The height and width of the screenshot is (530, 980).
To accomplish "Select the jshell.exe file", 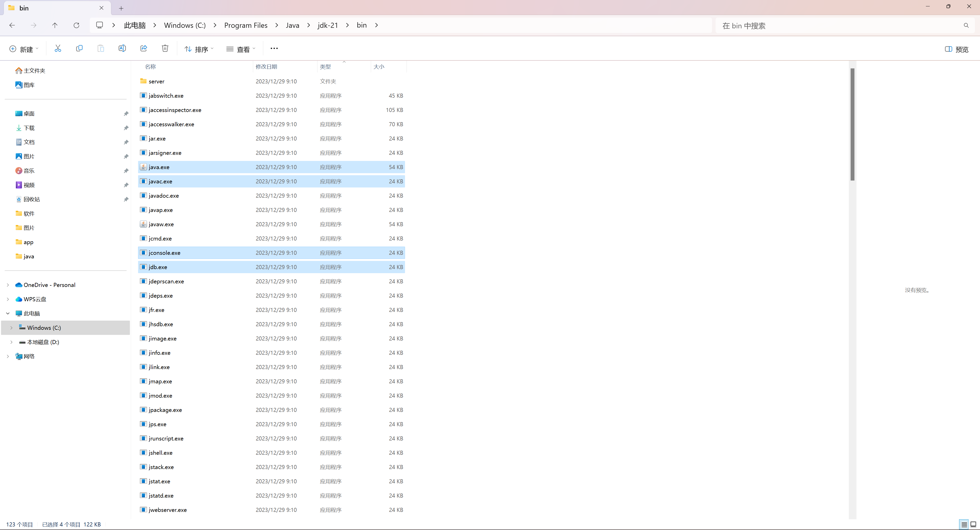I will (x=271, y=452).
